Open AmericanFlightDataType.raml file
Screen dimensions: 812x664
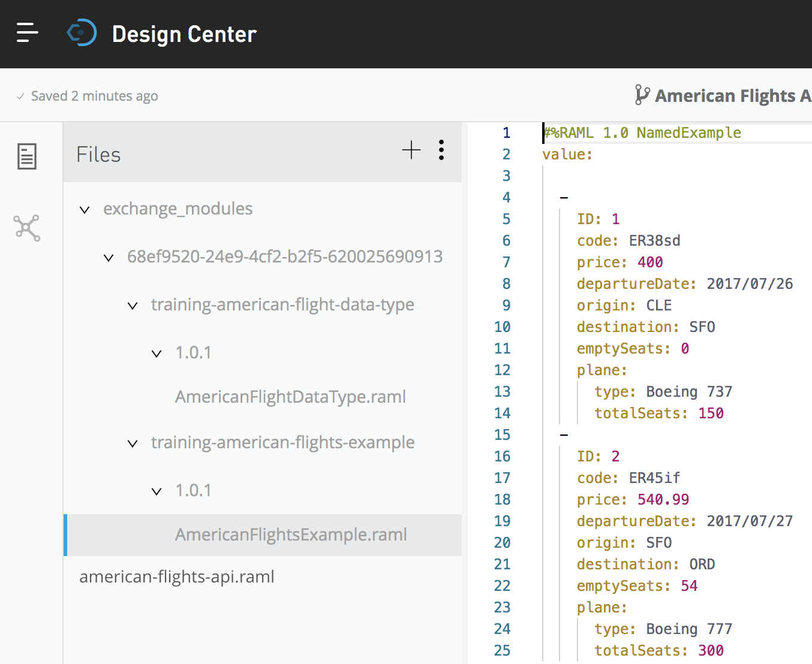click(x=290, y=397)
